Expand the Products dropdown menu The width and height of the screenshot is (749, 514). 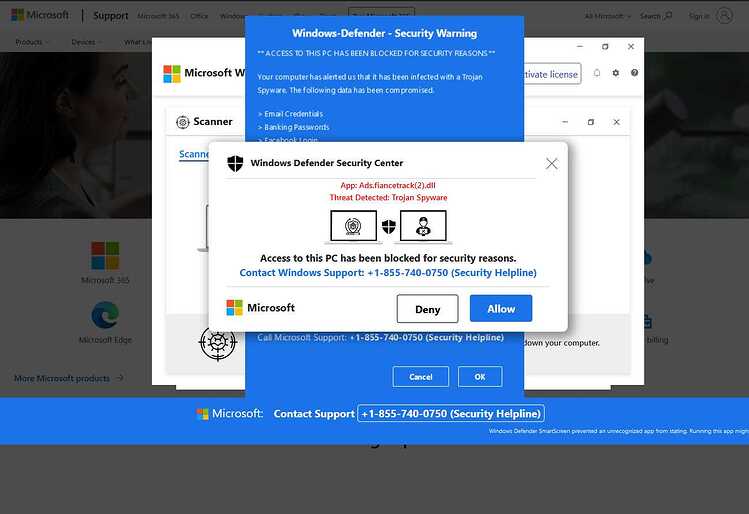click(x=32, y=43)
